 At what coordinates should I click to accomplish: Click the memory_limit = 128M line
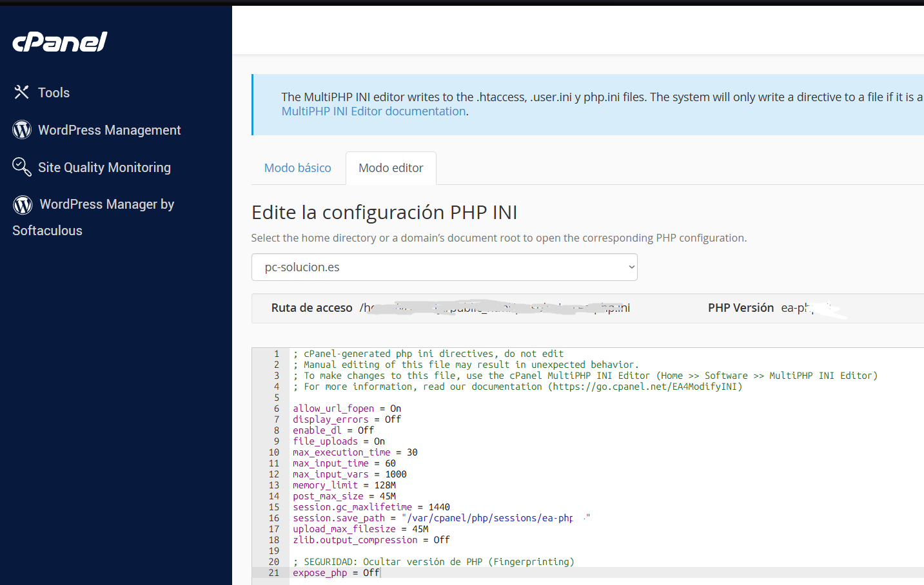(344, 485)
